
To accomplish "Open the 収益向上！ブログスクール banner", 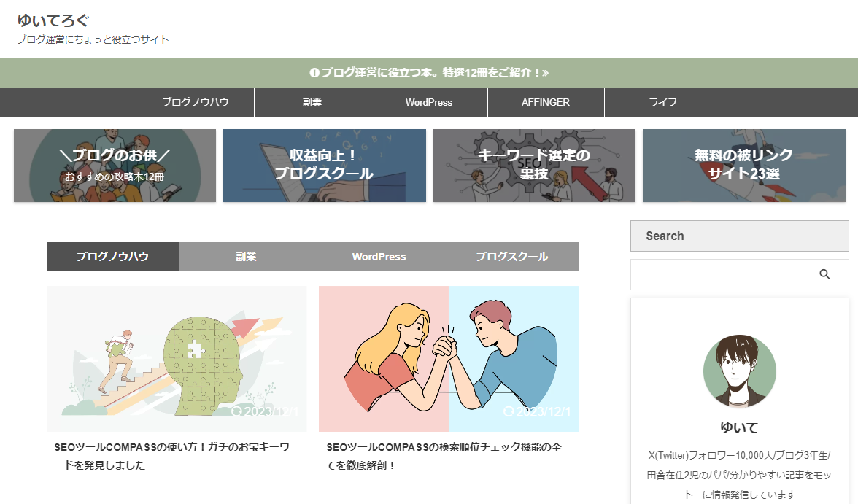I will [x=324, y=165].
